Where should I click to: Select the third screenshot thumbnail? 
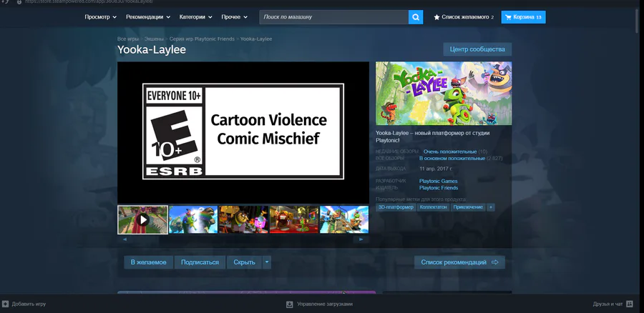243,220
